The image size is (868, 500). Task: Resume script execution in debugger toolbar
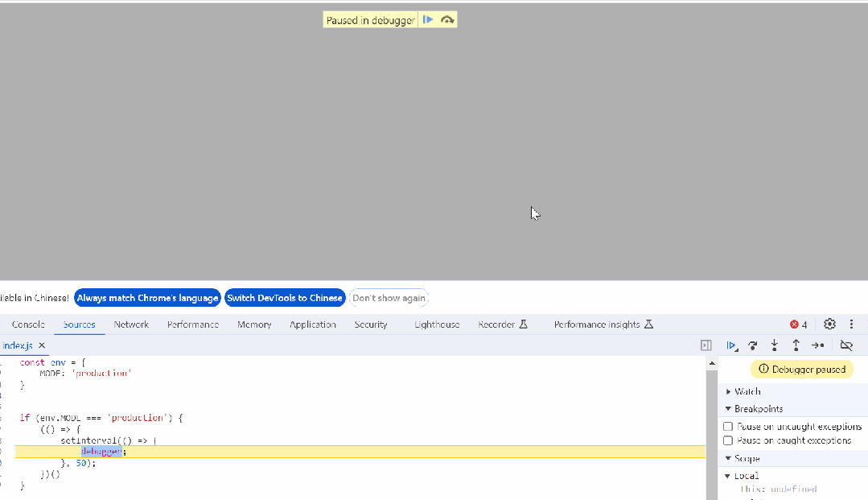coord(731,345)
